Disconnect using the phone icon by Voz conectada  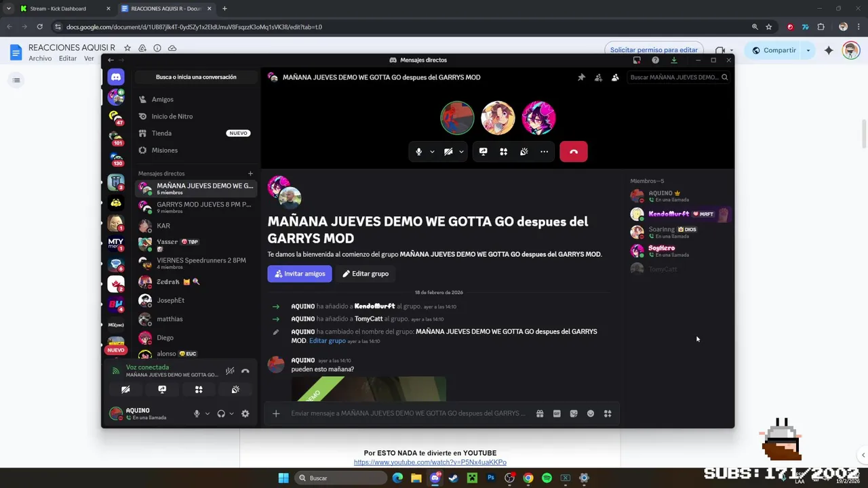245,371
